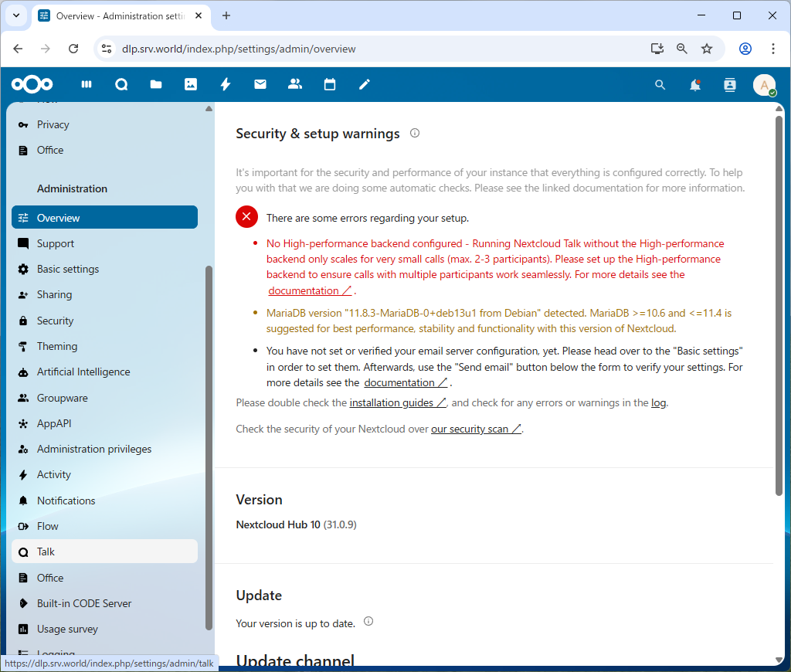Show notifications via the bell icon
This screenshot has height=672, width=791.
[x=695, y=85]
